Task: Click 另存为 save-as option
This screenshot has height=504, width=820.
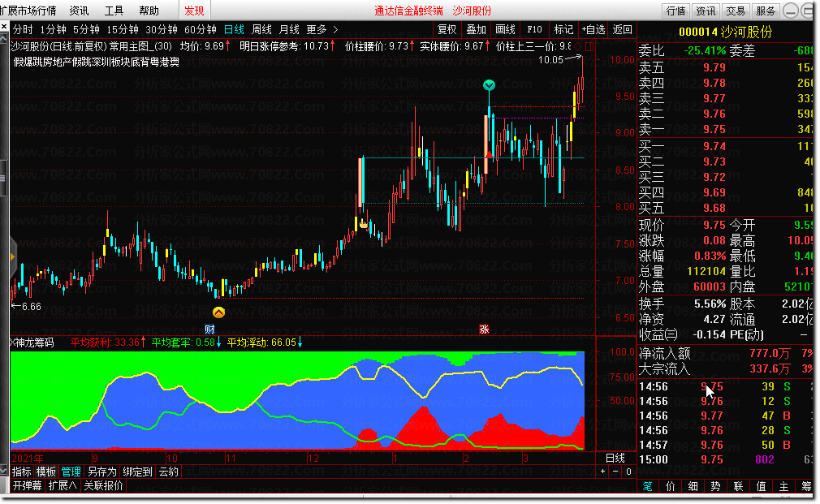Action: click(102, 472)
